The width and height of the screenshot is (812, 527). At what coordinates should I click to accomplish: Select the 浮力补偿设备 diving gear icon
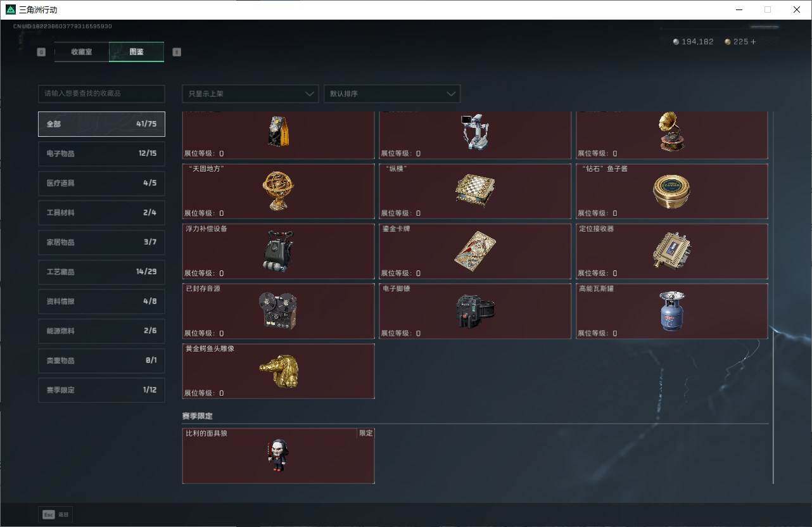point(278,251)
